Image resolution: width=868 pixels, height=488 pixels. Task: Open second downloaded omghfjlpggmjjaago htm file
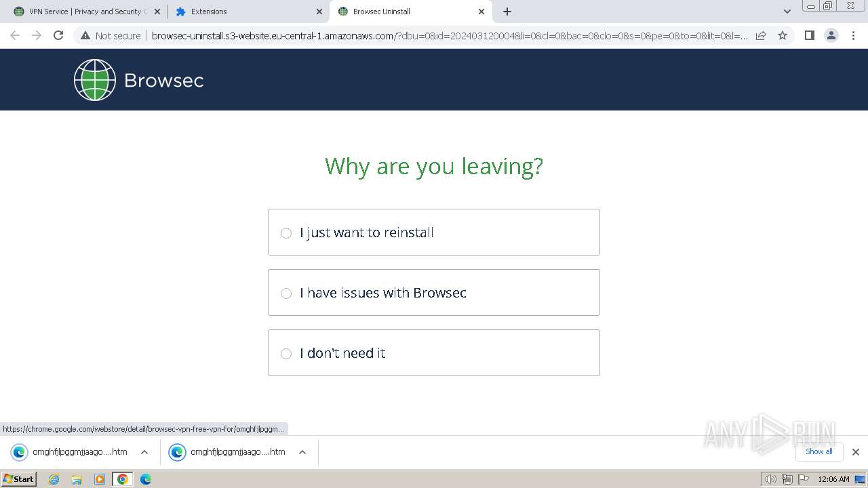click(x=227, y=452)
